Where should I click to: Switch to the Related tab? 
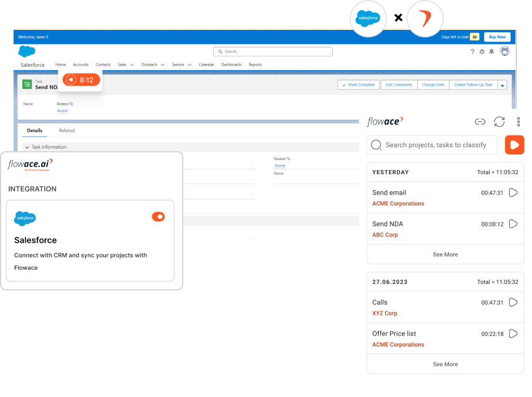point(66,130)
